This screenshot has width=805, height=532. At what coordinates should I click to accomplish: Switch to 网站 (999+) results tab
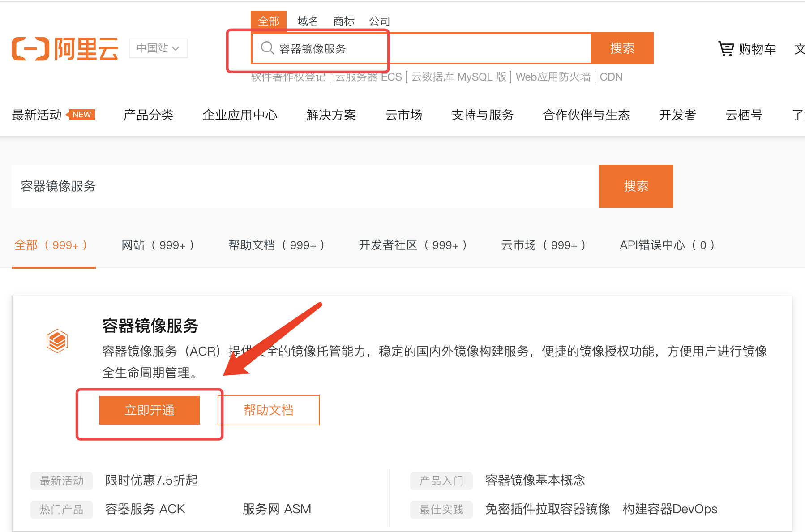(x=158, y=245)
